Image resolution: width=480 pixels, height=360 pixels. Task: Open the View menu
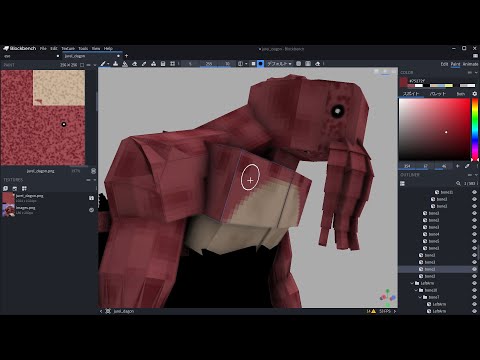point(96,48)
